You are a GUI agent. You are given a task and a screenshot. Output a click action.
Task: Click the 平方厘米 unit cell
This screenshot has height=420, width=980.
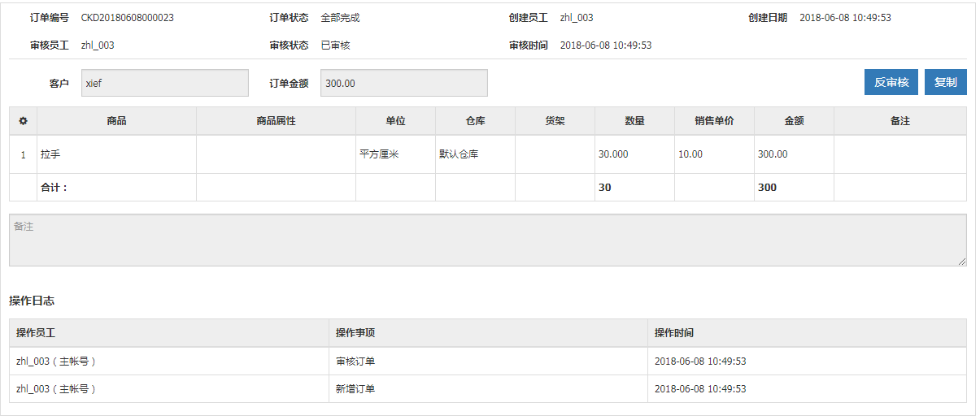(379, 154)
